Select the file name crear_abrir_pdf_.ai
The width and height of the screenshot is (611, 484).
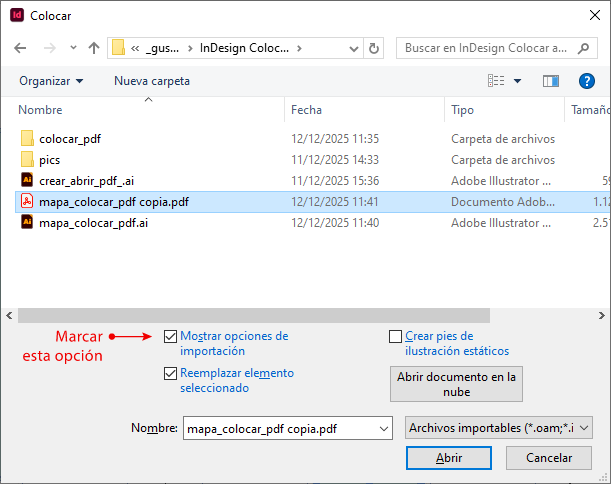pos(87,181)
